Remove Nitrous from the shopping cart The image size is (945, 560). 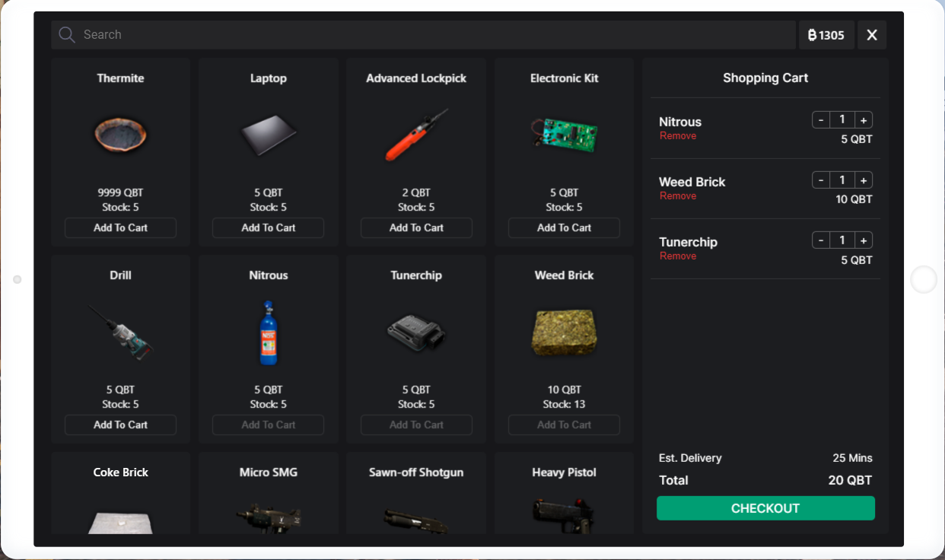pos(678,136)
